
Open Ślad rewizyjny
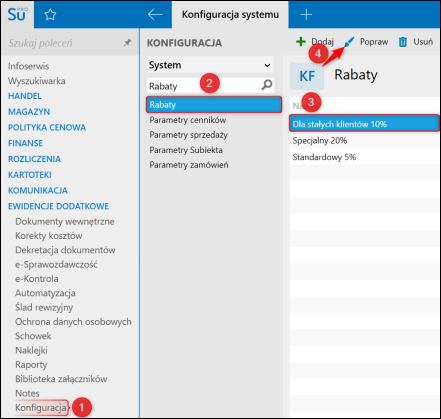(44, 307)
